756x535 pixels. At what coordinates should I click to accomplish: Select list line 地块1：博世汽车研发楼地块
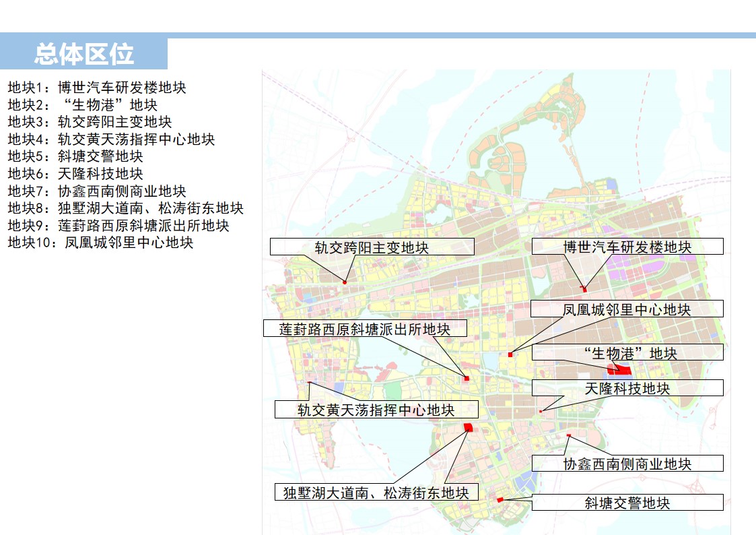[97, 88]
